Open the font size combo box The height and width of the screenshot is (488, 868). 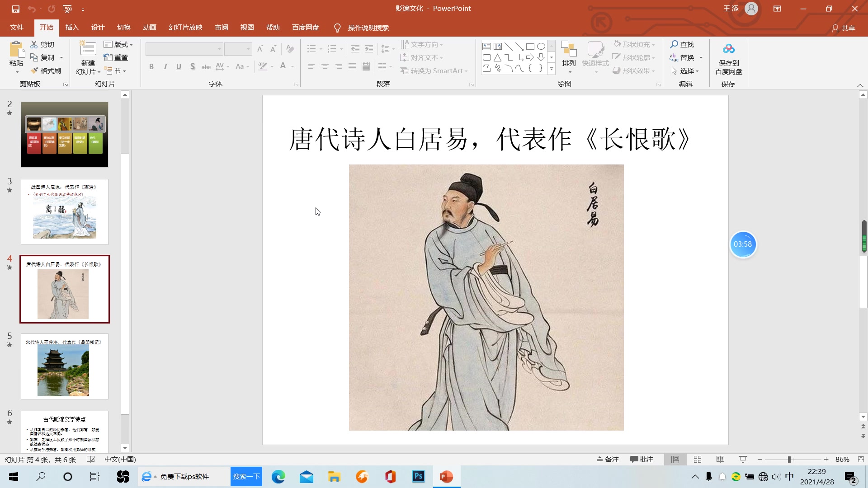(238, 49)
